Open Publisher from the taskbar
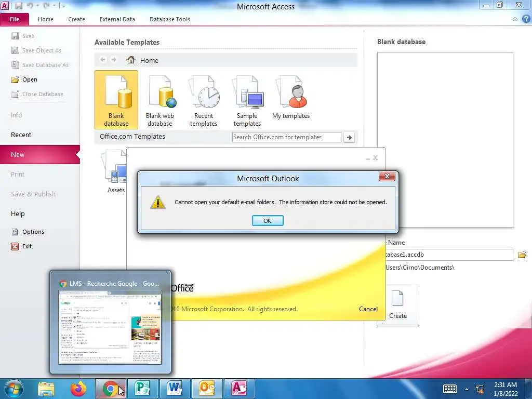Screen dimensions: 532x399 [x=142, y=389]
